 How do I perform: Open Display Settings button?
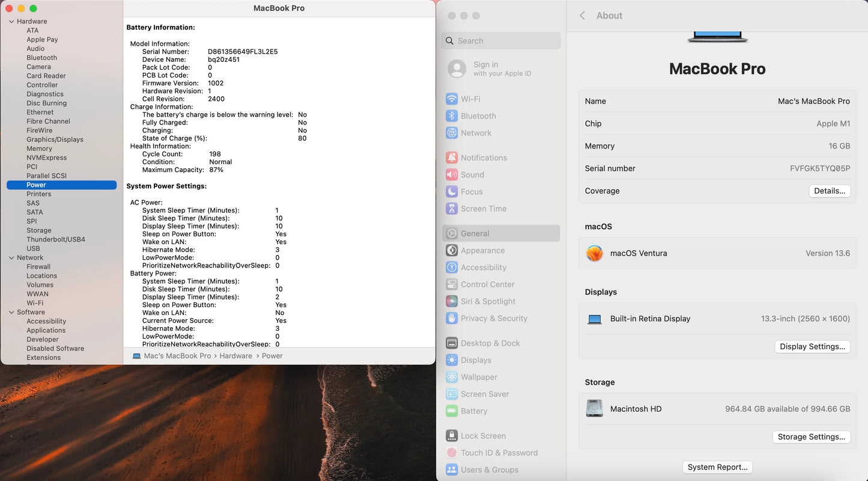click(x=812, y=346)
